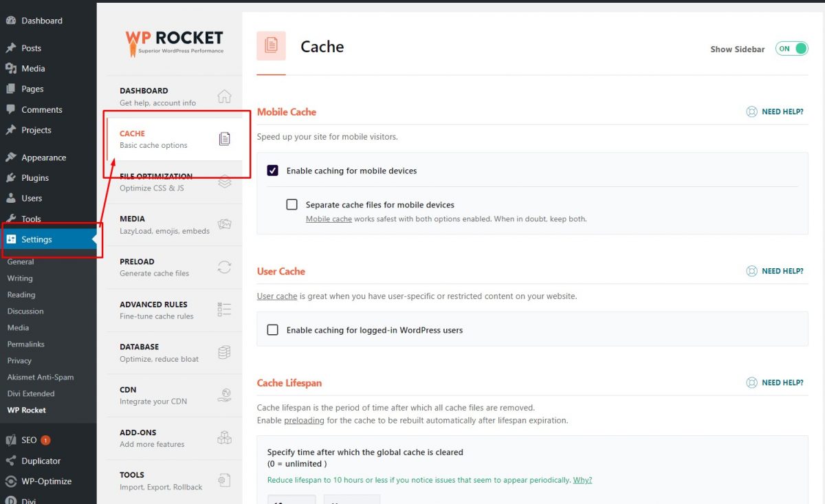825x504 pixels.
Task: Click the User cache documentation link
Action: pyautogui.click(x=277, y=296)
